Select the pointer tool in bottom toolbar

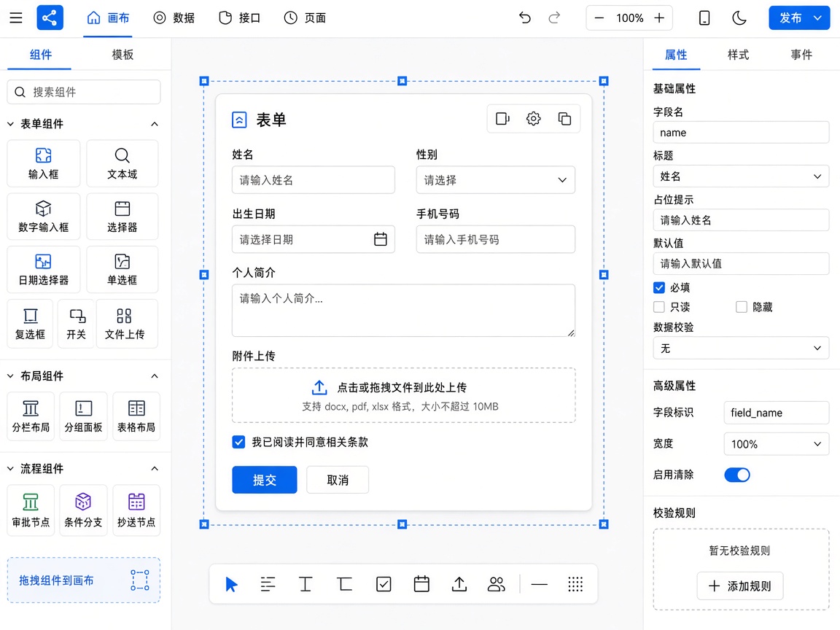231,584
